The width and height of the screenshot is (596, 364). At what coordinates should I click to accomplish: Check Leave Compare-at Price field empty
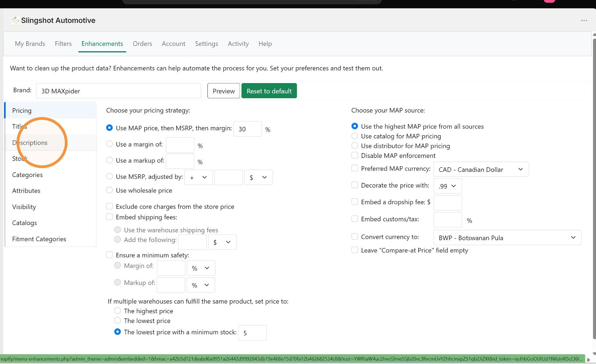355,250
